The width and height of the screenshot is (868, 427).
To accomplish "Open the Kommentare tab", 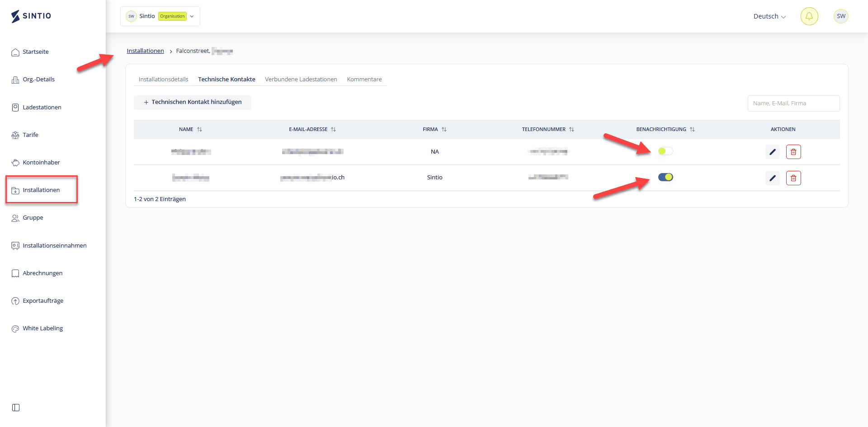I will tap(364, 80).
